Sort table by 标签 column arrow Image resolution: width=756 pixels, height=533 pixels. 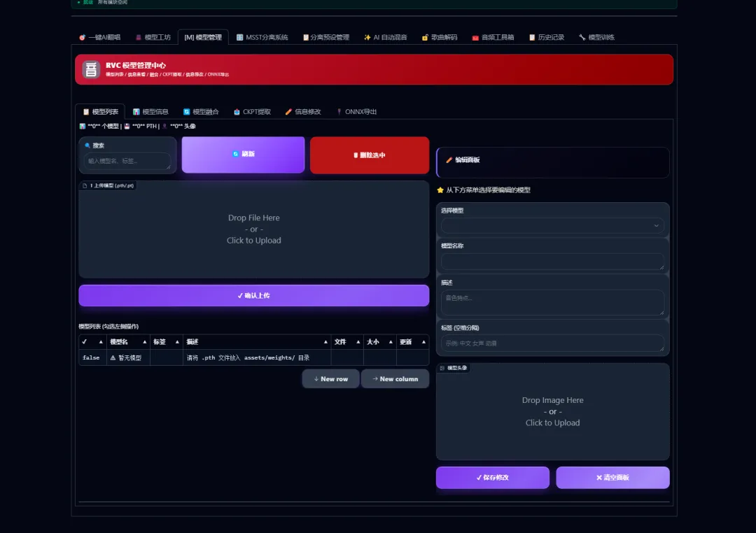tap(177, 342)
